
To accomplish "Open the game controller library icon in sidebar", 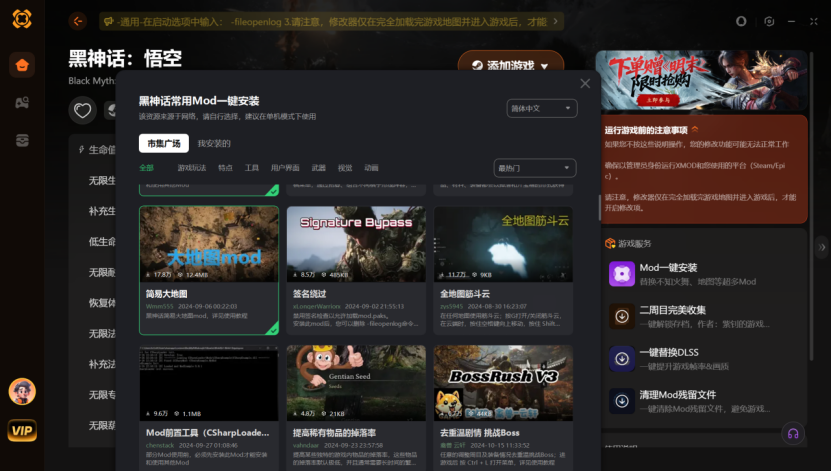I will 22,103.
